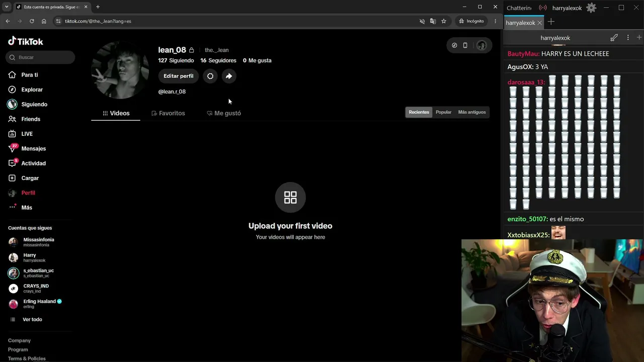This screenshot has width=644, height=362.
Task: Open the Chrome three-dot menu
Action: (496, 21)
